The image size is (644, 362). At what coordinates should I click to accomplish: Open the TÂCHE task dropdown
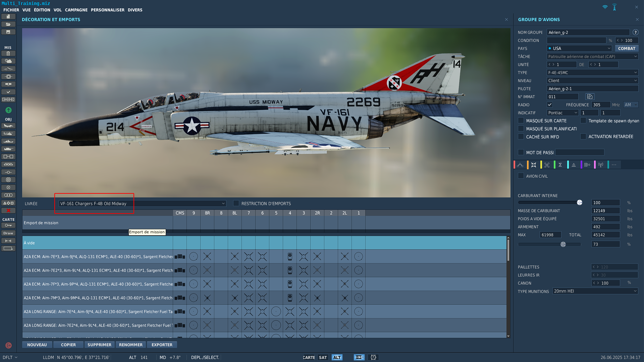pyautogui.click(x=592, y=56)
